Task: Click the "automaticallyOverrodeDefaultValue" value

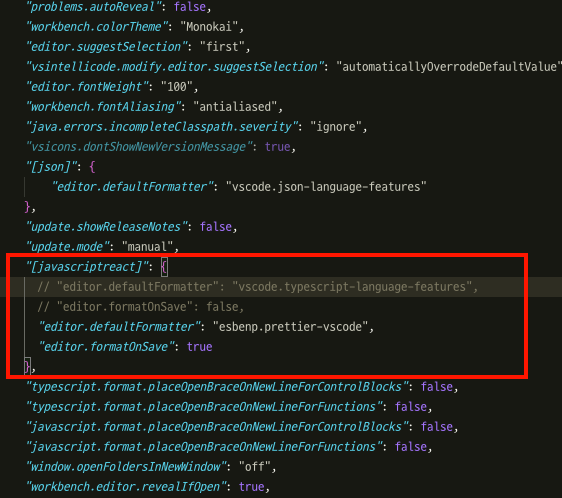Action: 449,67
